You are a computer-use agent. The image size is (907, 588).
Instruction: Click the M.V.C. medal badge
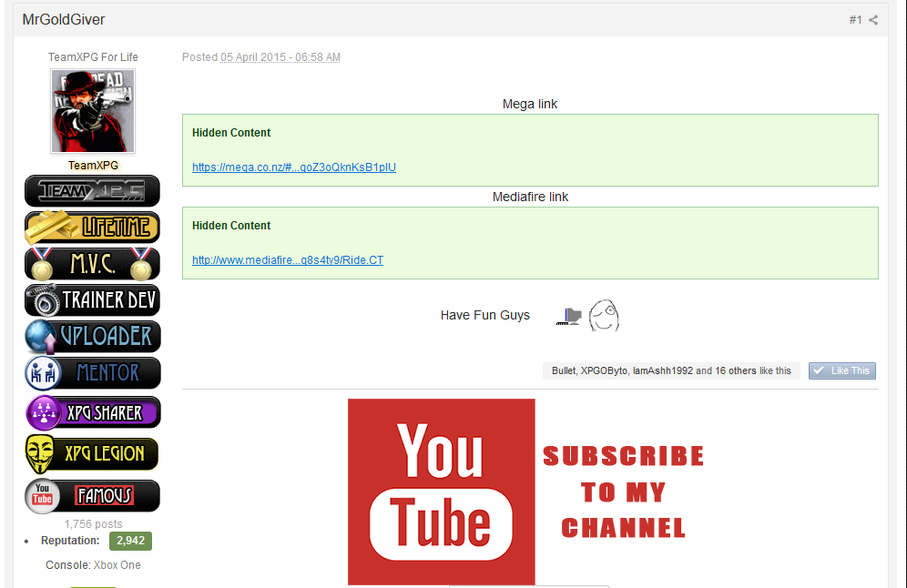tap(92, 264)
